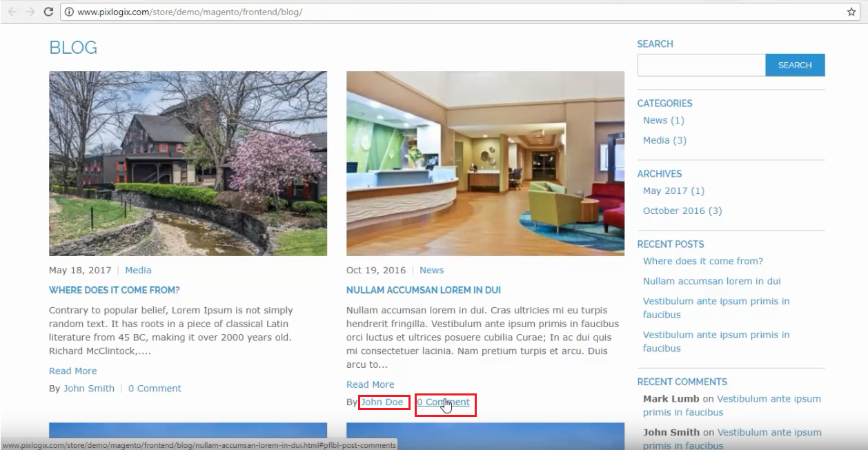The width and height of the screenshot is (868, 450).
Task: Open Mark Lumb's comment post link
Action: pos(732,405)
